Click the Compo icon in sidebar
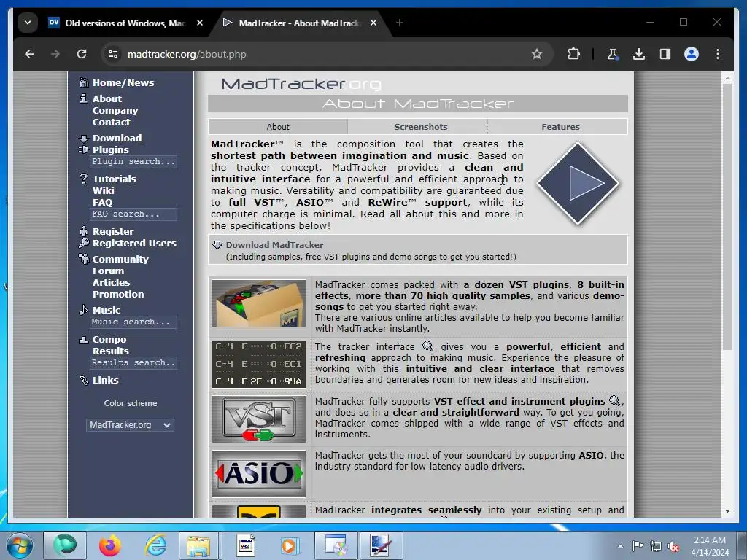Screen dimensions: 747x560 pyautogui.click(x=84, y=340)
